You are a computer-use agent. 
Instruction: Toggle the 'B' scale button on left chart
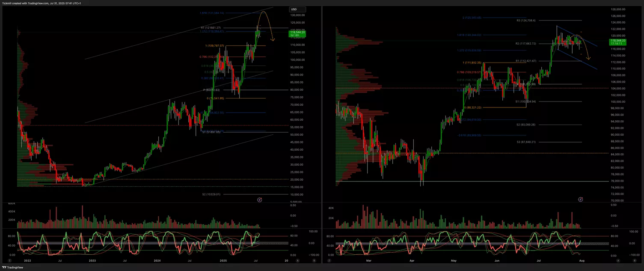314,260
